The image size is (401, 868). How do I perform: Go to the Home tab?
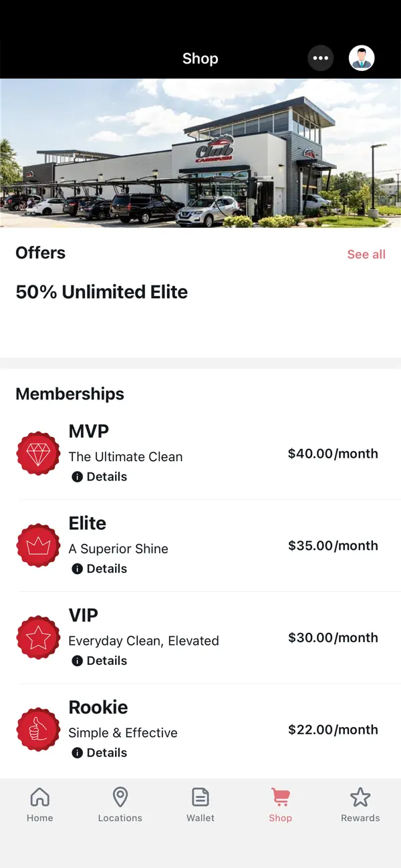click(x=40, y=805)
